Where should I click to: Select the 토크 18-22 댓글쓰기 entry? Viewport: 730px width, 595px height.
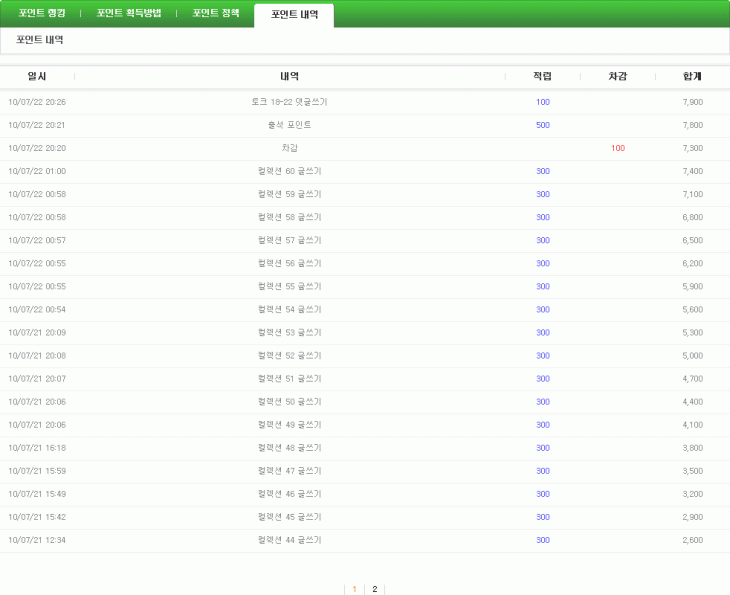point(290,102)
